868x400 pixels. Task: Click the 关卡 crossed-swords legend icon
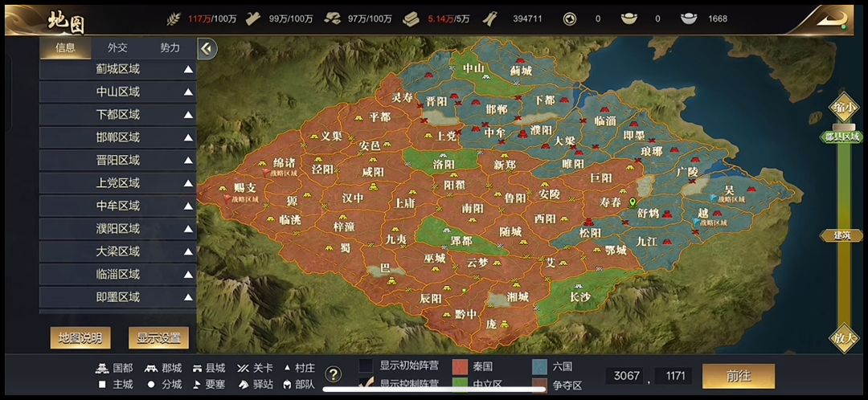point(243,369)
